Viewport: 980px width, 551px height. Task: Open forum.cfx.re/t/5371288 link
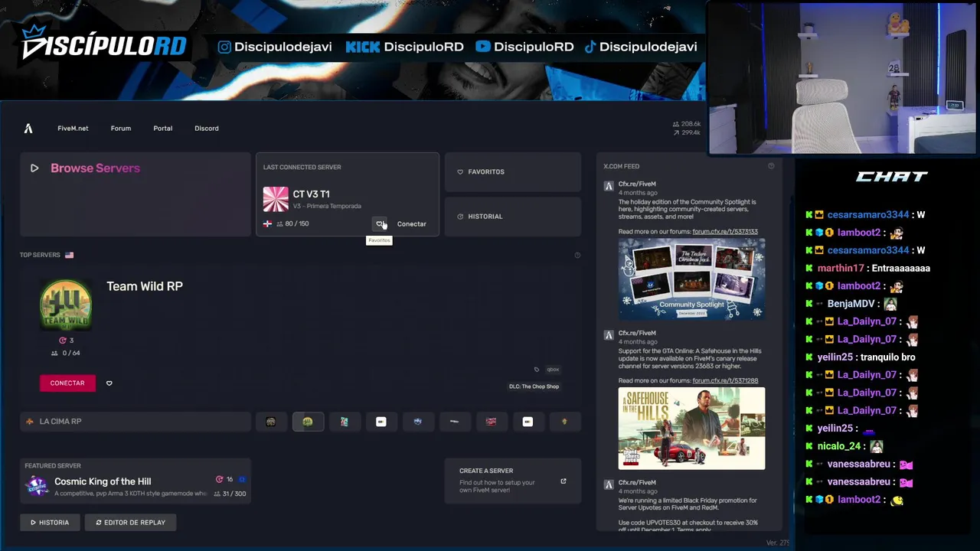725,381
